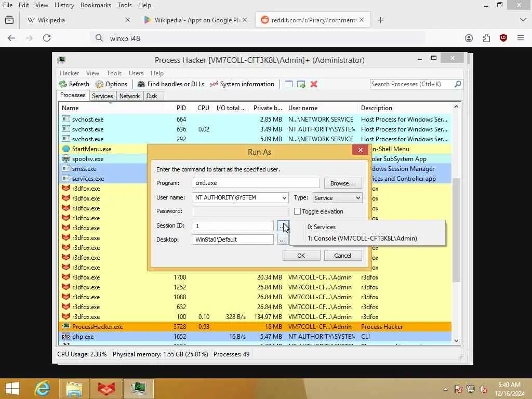Open Internet Explorer from taskbar
The width and height of the screenshot is (532, 399).
[43, 389]
